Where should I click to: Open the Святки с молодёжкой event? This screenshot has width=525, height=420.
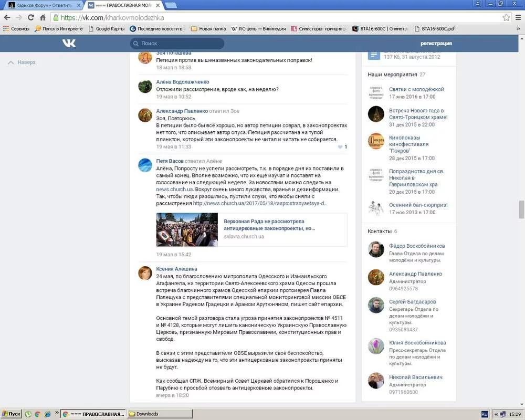pos(416,89)
